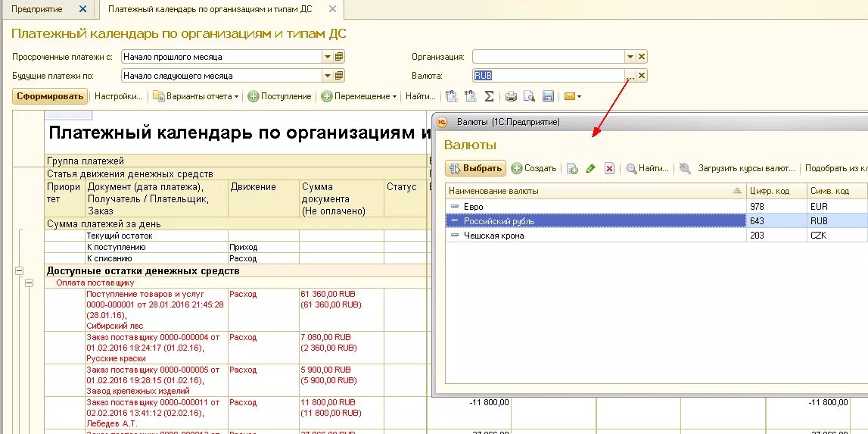
Task: Click the item icon left of Чешская крона
Action: coord(455,235)
